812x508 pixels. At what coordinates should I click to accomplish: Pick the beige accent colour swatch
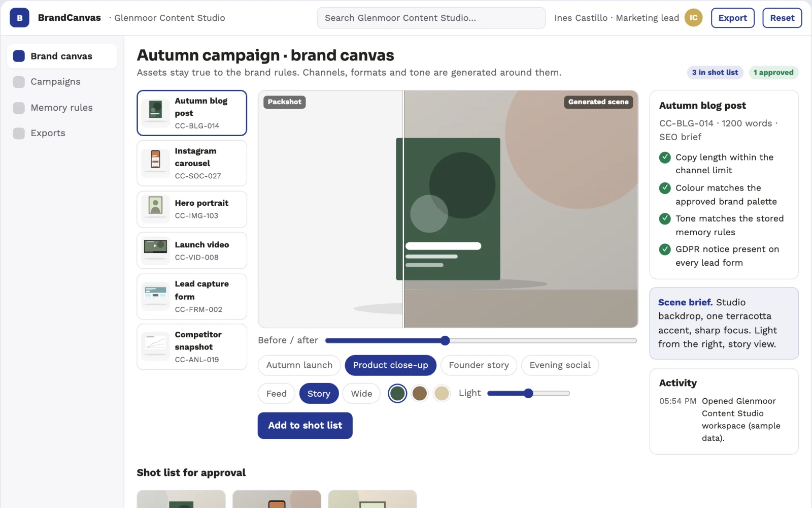442,393
